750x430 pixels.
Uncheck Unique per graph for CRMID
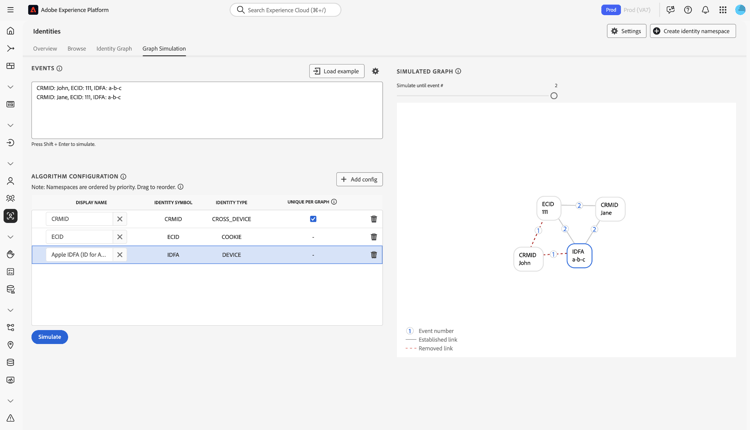coord(313,219)
